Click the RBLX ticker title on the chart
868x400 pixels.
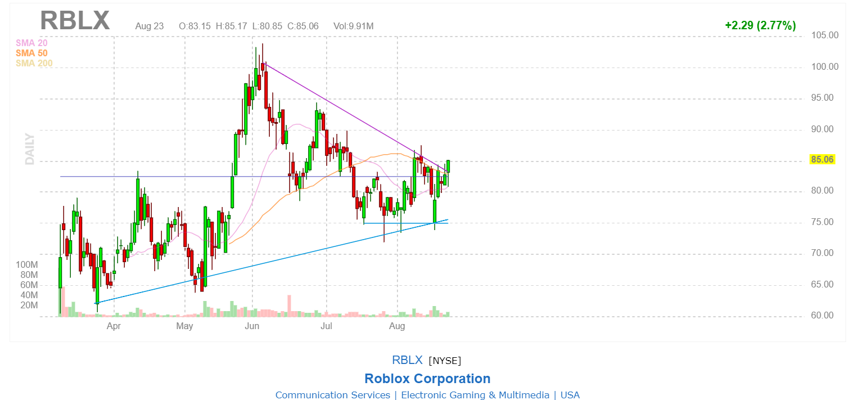click(75, 20)
